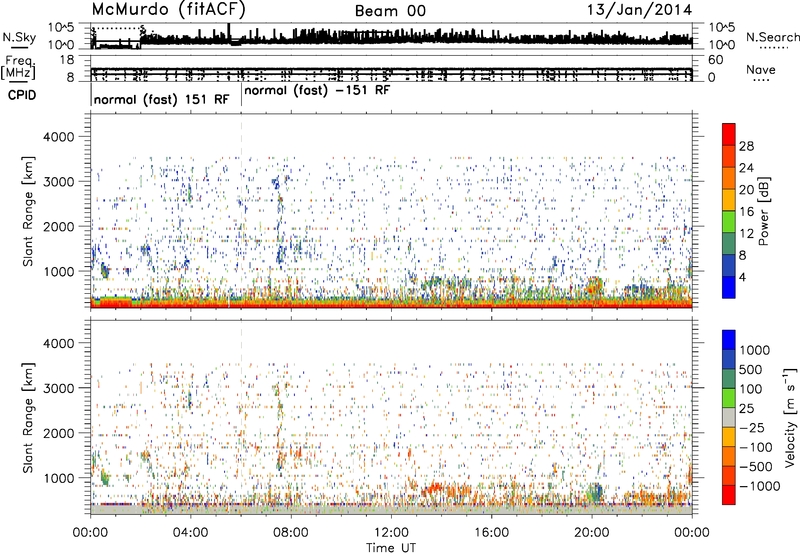The width and height of the screenshot is (800, 554).
Task: Click the '04:00' time axis label
Action: click(190, 533)
